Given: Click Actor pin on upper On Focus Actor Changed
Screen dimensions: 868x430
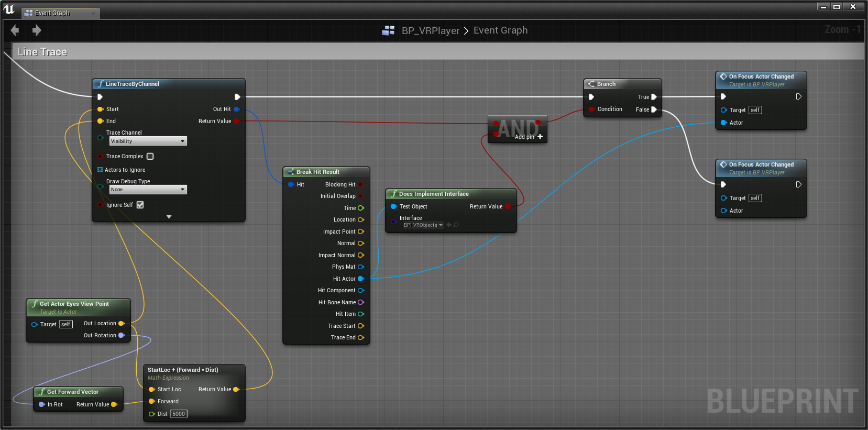Looking at the screenshot, I should [723, 123].
